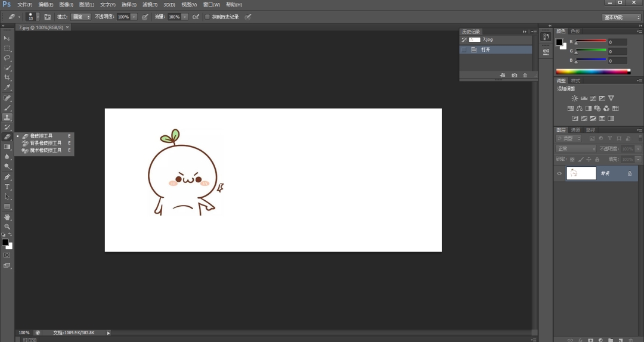The width and height of the screenshot is (644, 342).
Task: Open the eraser Mode (模式) dropdown
Action: click(x=81, y=17)
